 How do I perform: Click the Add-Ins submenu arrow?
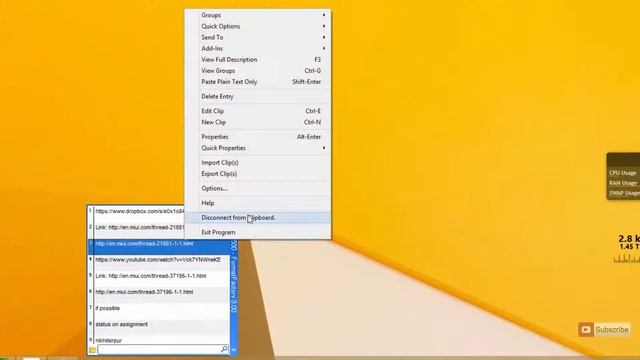pyautogui.click(x=324, y=48)
